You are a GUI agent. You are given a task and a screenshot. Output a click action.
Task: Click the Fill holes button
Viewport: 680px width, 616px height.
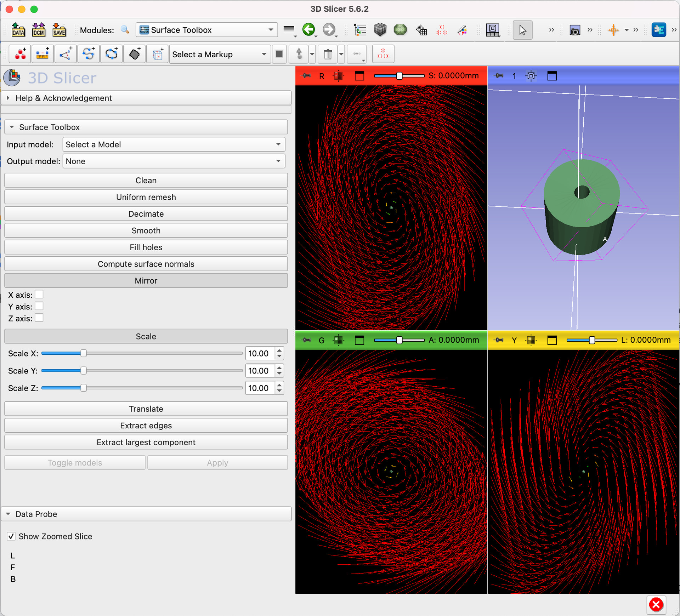click(146, 247)
